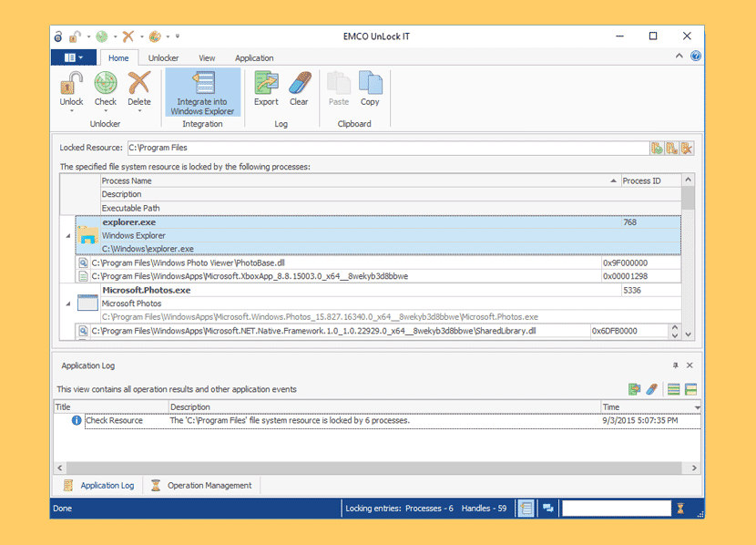Toggle the Explorer integration icon in status bar

526,509
